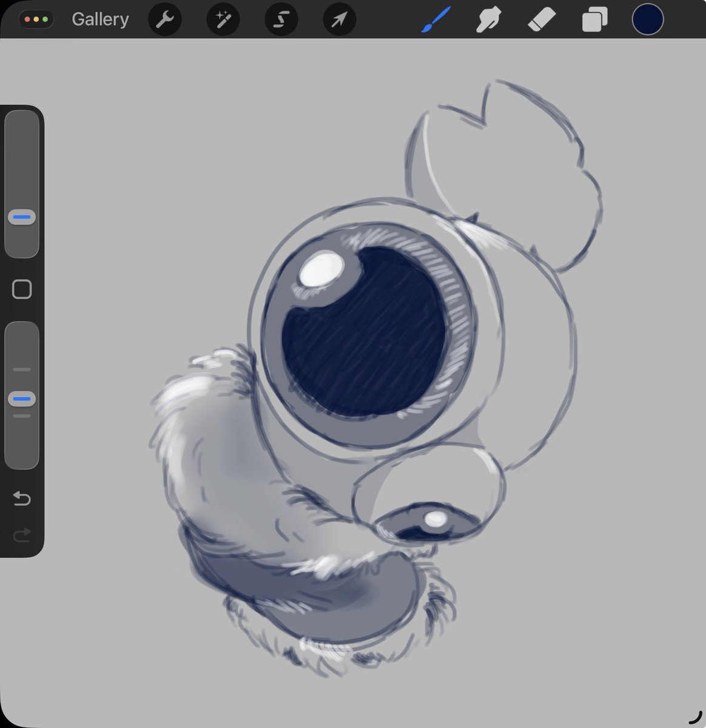Tap the square Modify button in sidebar
The image size is (706, 728).
(22, 289)
